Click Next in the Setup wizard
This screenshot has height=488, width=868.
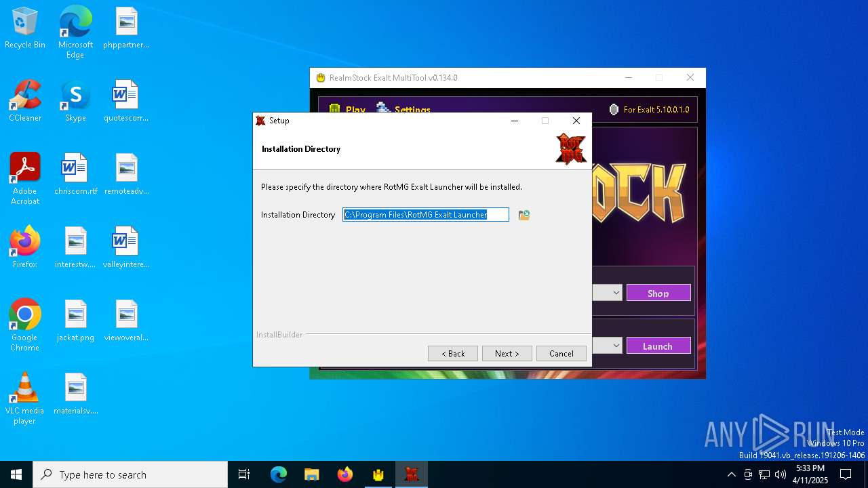click(507, 353)
